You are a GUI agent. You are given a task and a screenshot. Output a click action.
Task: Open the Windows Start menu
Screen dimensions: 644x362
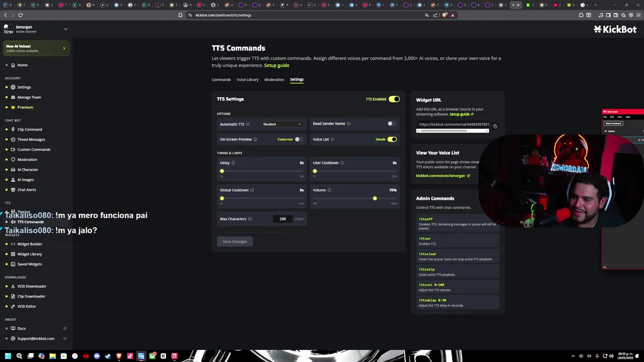(8, 356)
